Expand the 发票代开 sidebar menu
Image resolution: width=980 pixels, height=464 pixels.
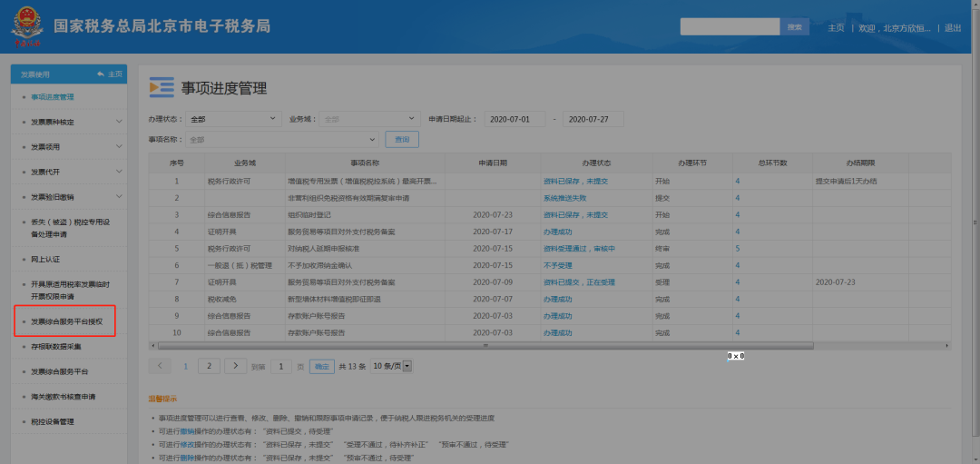[x=120, y=172]
